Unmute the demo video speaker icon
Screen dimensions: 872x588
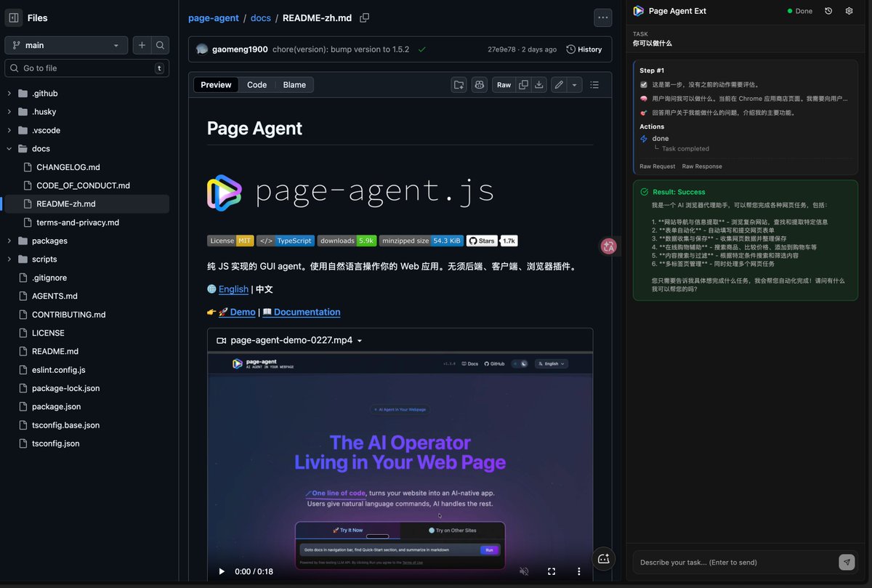(524, 571)
